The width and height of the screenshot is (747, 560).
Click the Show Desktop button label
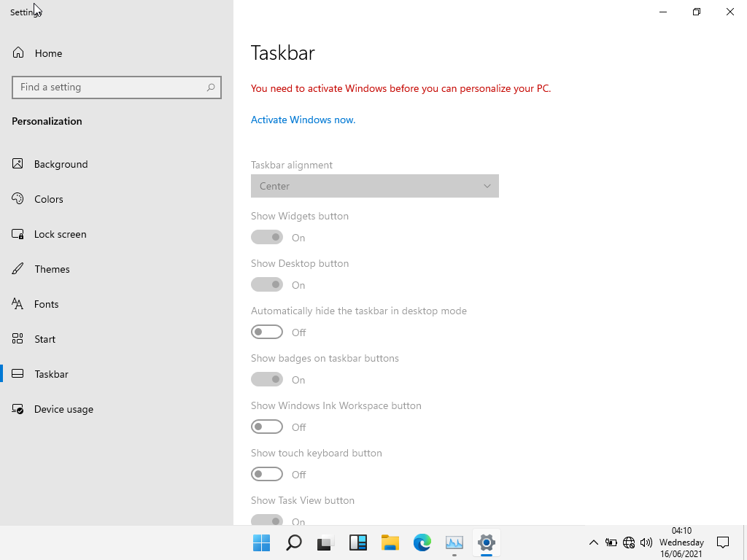pos(300,263)
